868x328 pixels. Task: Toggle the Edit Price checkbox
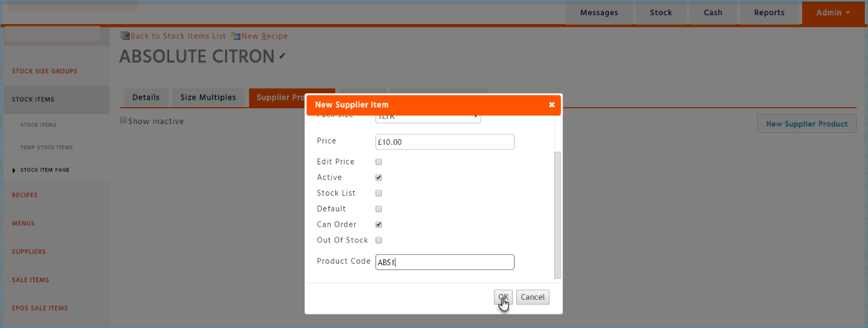click(379, 162)
